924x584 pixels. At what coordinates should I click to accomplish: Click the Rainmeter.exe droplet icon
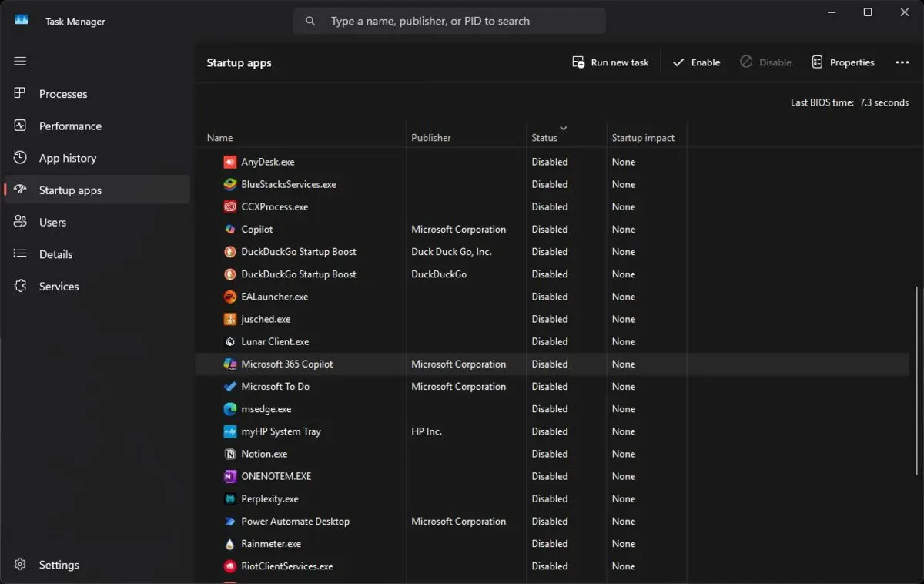pyautogui.click(x=229, y=543)
